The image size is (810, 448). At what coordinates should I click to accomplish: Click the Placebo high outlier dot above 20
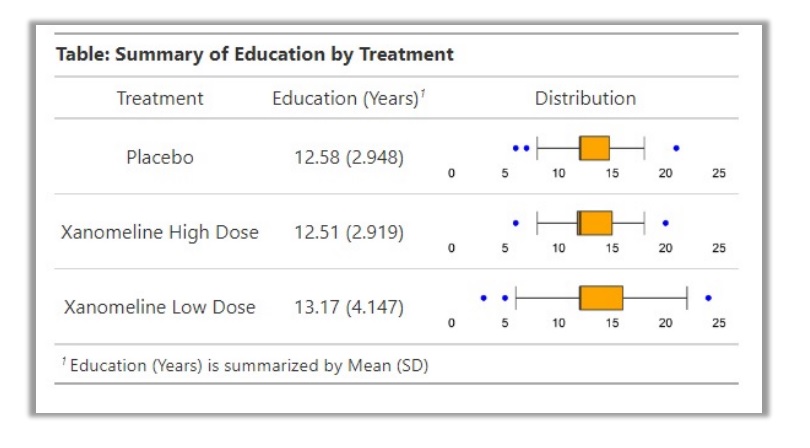tap(676, 148)
